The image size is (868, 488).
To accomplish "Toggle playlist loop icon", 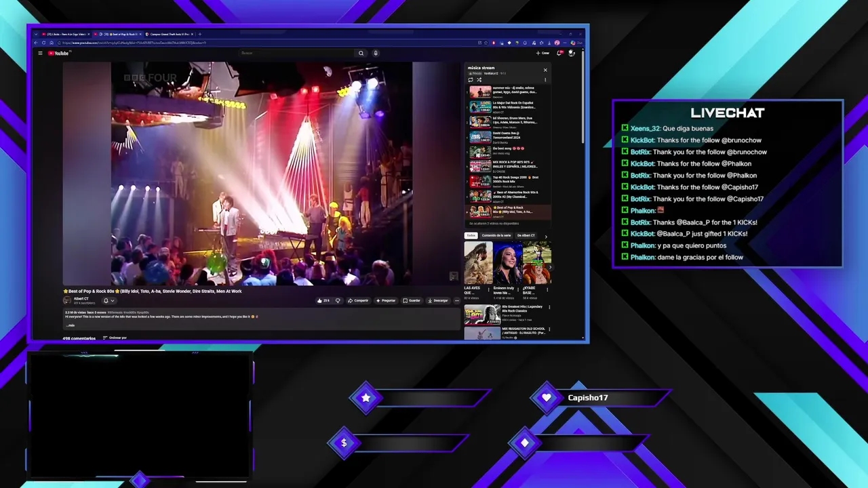I will pos(471,80).
